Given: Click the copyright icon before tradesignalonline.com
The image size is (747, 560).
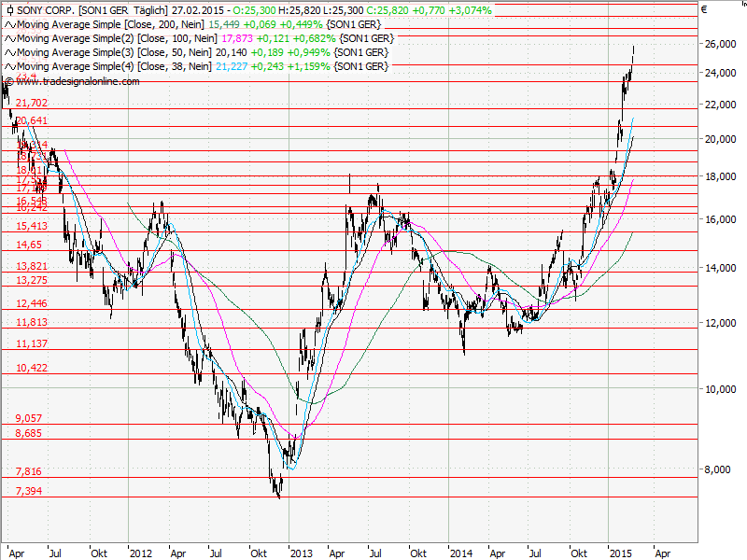Looking at the screenshot, I should pos(9,79).
